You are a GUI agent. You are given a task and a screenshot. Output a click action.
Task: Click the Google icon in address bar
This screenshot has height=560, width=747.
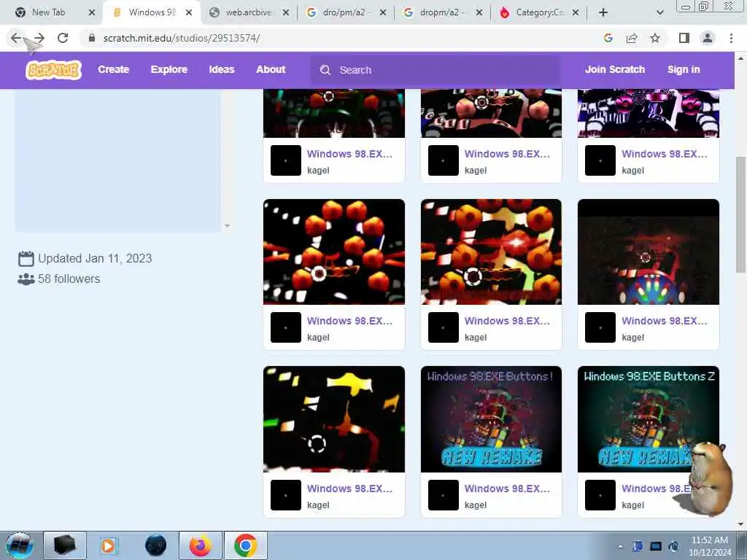608,38
